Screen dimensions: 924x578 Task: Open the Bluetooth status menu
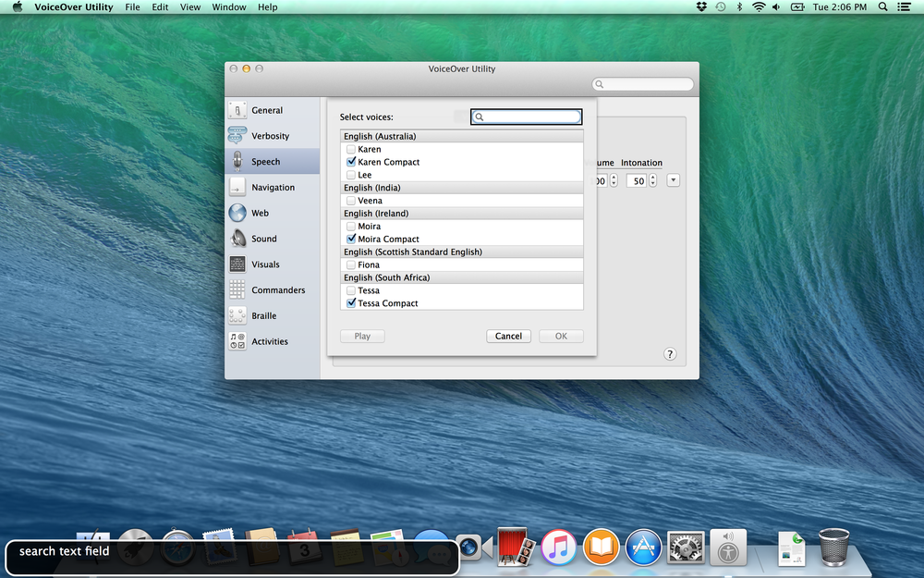click(x=739, y=7)
